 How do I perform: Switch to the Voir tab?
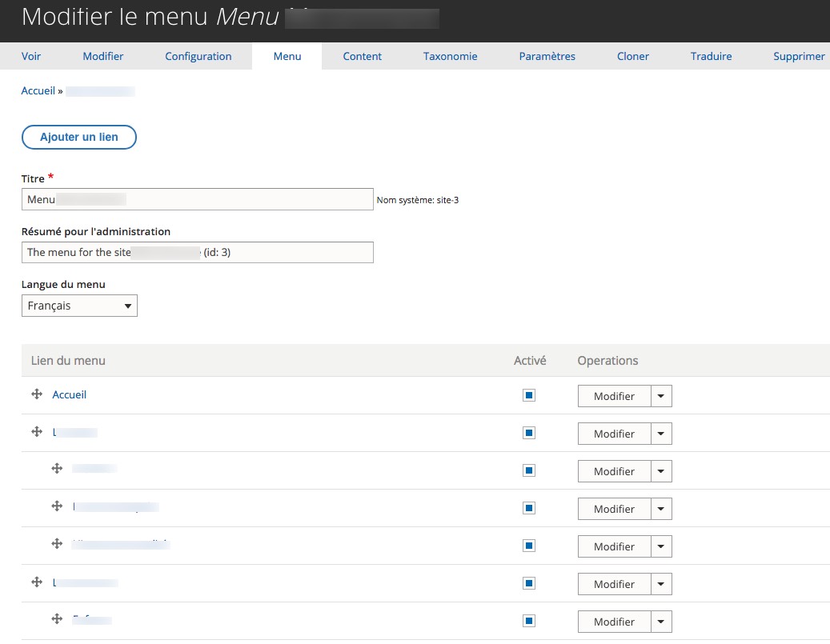(31, 56)
